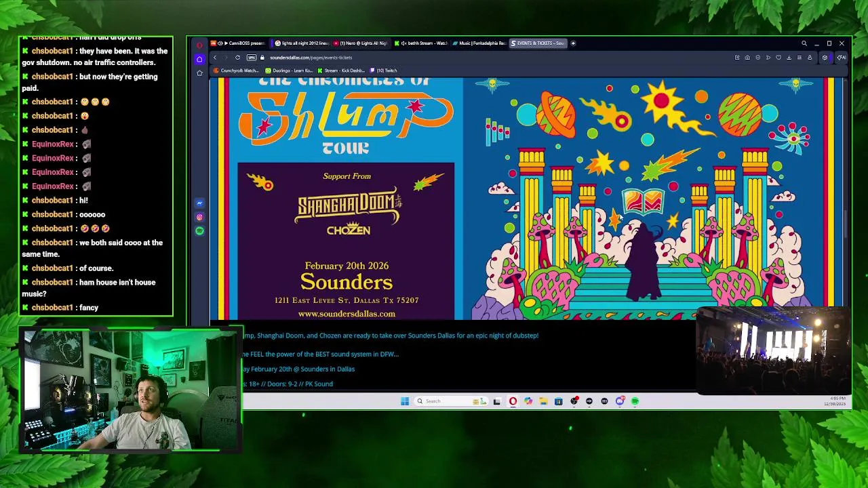Switch to the CanniBOSS presents tab
The height and width of the screenshot is (488, 868).
pyautogui.click(x=237, y=43)
